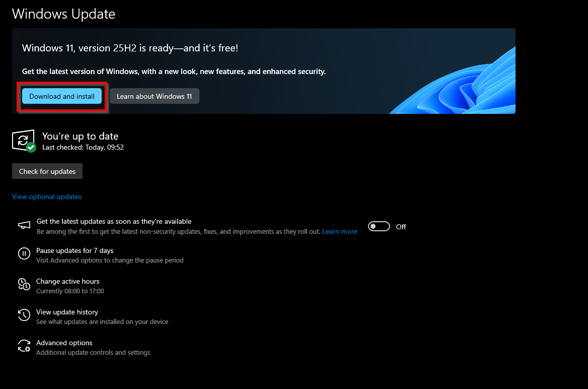Click the update status sync icon
Viewport: 588px width, 389px height.
pos(23,141)
